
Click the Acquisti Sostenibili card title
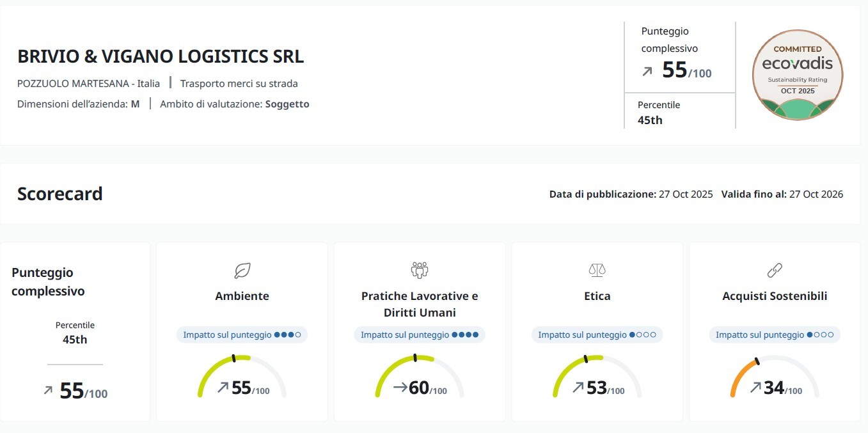(x=775, y=296)
